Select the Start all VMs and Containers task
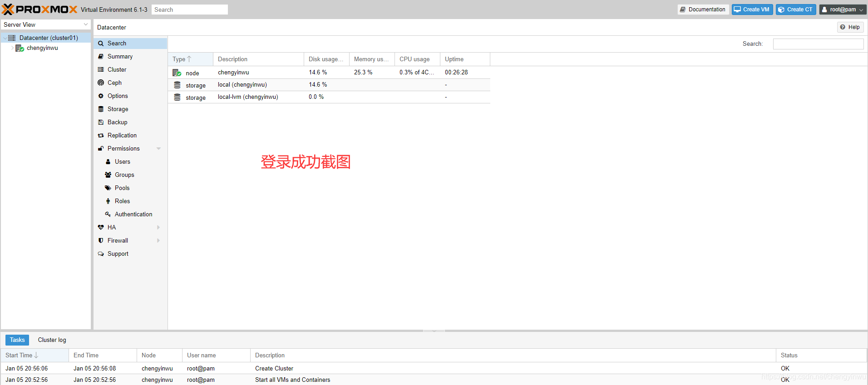This screenshot has height=385, width=868. tap(434, 380)
